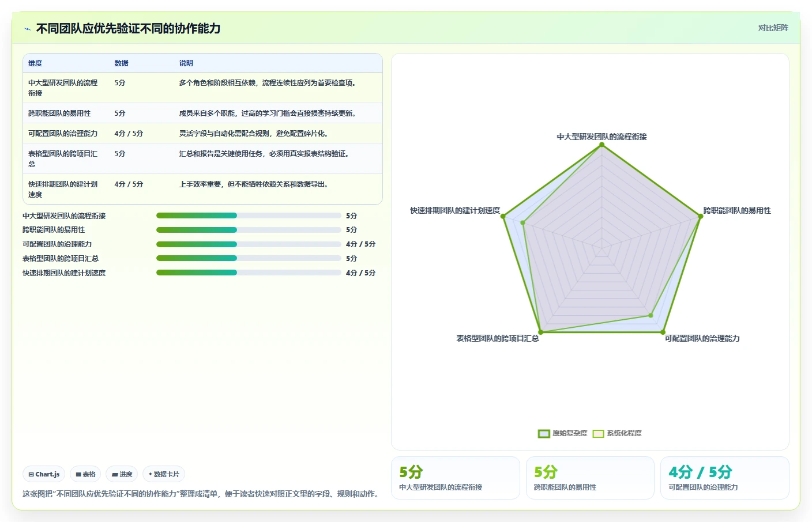Click progress bar for 跨职能团队的易用性
812x522 pixels.
tap(249, 230)
